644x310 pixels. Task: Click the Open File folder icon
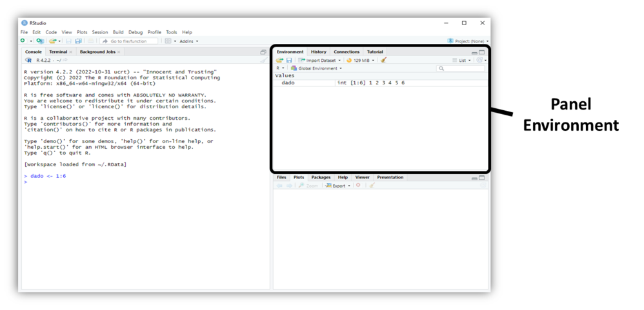coord(53,41)
